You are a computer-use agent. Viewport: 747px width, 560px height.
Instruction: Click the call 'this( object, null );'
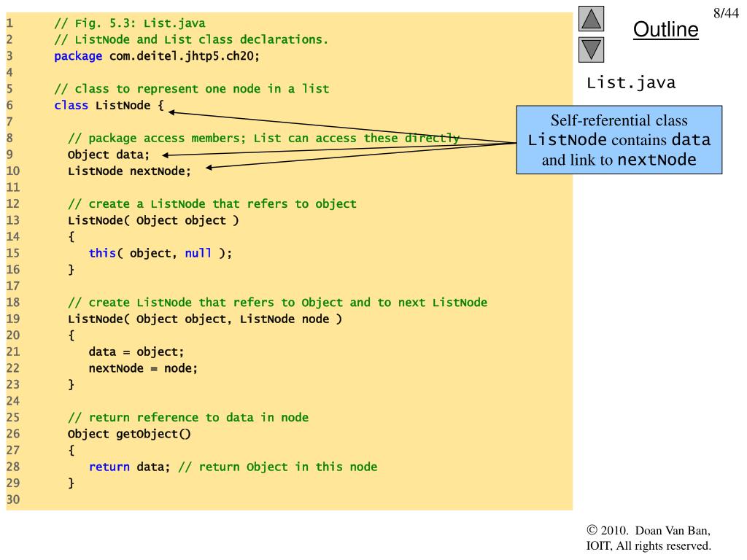click(x=160, y=253)
